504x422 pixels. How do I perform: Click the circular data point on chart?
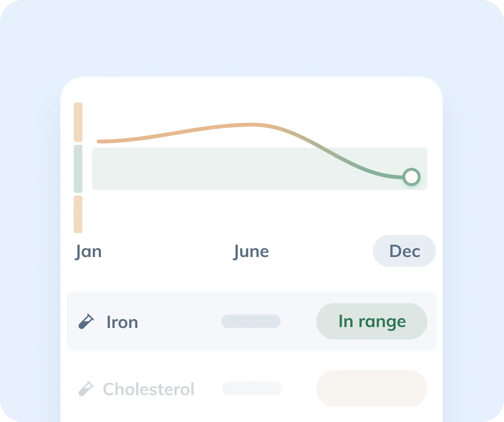coord(411,177)
